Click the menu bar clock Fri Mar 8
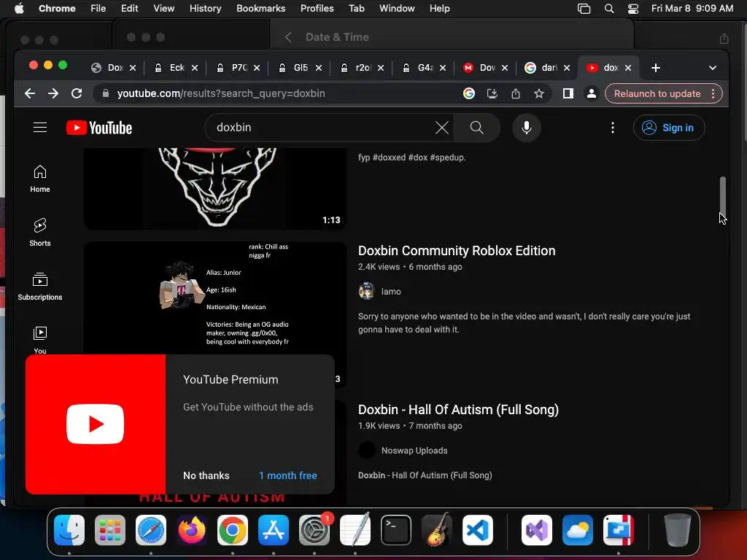Image resolution: width=747 pixels, height=560 pixels. click(x=692, y=9)
